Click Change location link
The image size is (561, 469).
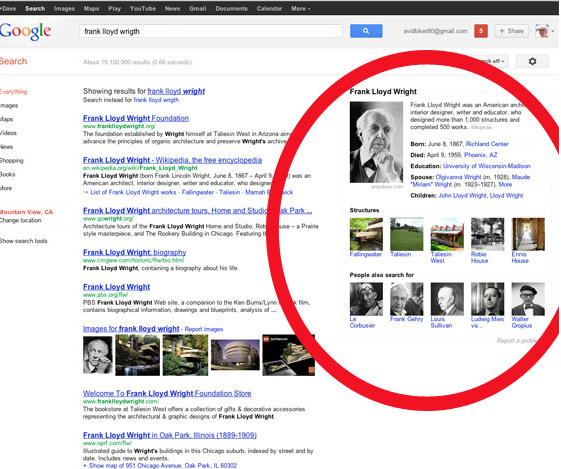coord(21,220)
